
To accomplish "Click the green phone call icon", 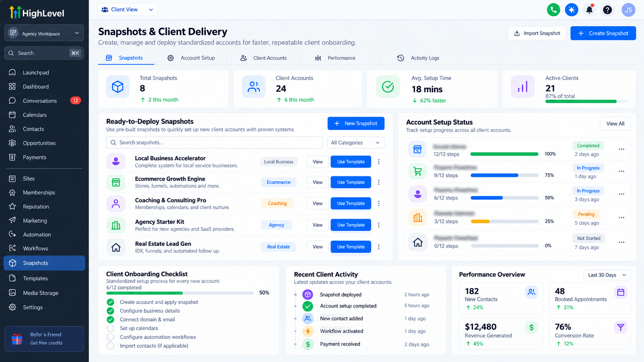I will 553,10.
